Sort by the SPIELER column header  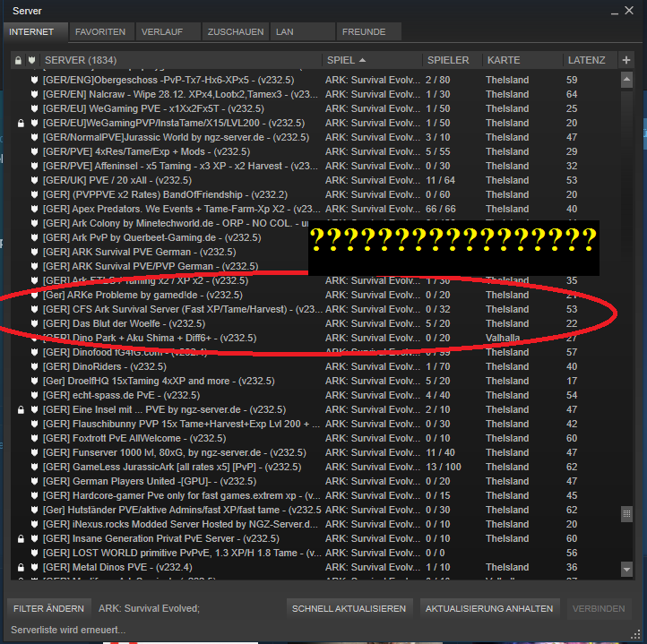click(x=453, y=60)
